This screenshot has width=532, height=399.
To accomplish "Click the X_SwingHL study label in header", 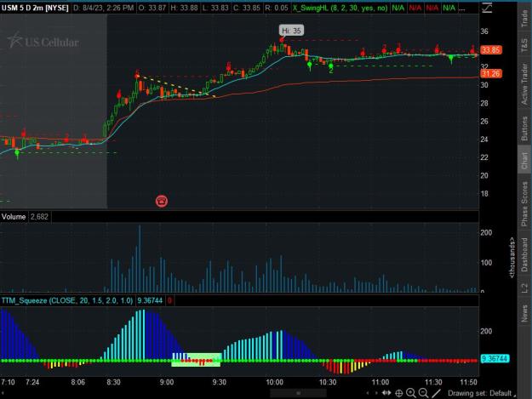I will point(340,8).
